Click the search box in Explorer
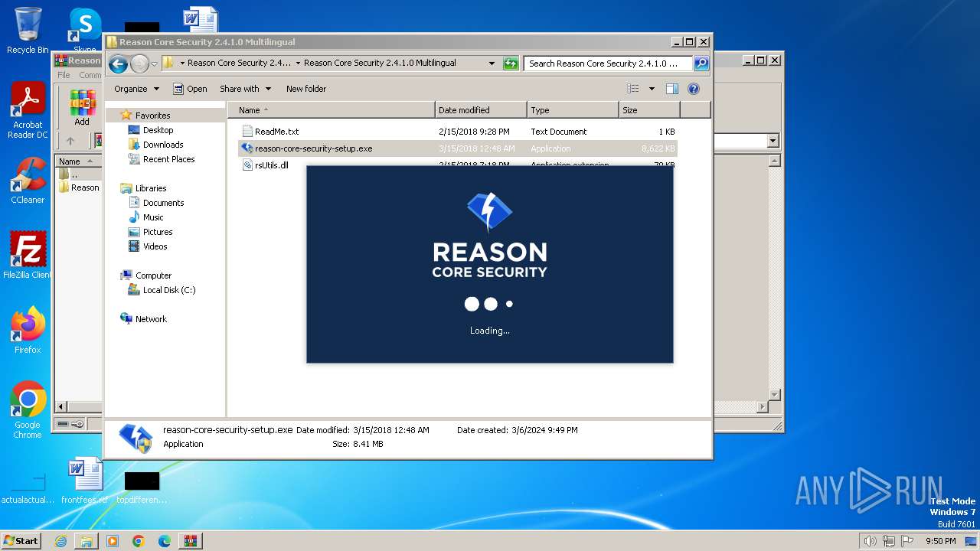The height and width of the screenshot is (551, 980). (x=609, y=64)
